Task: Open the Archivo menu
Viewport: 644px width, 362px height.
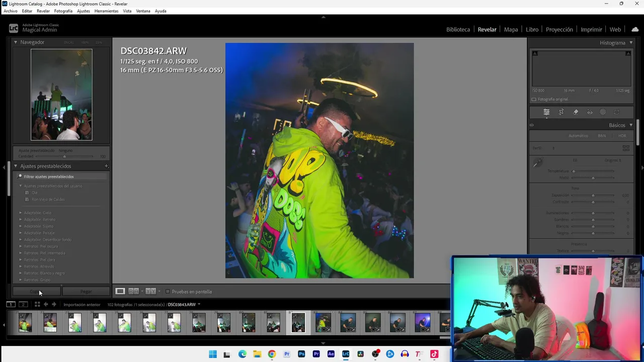Action: 11,11
